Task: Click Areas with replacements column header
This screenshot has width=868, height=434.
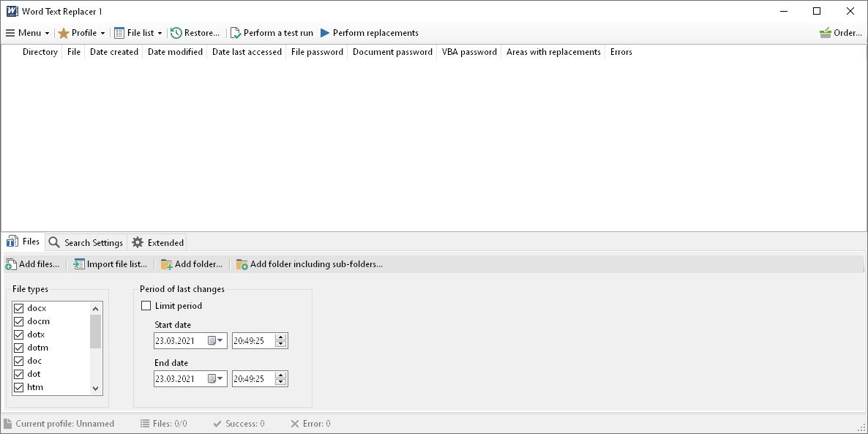Action: coord(553,52)
